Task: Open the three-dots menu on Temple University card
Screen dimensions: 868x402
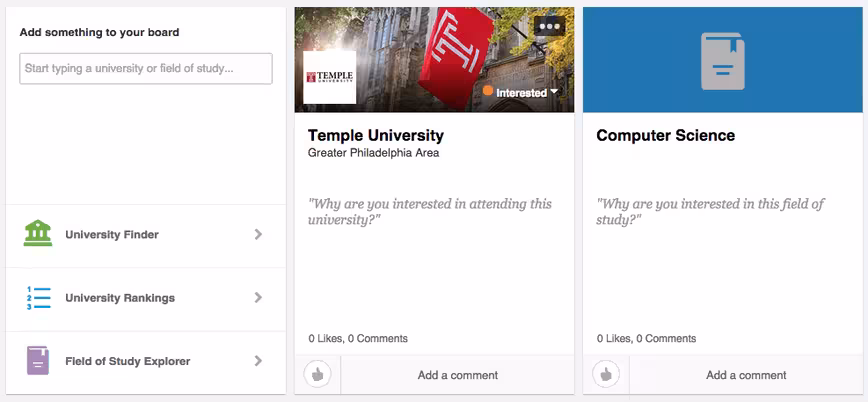Action: (549, 26)
